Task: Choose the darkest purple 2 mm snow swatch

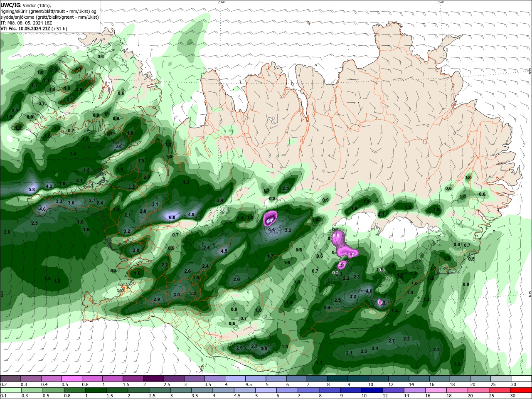Action: pos(153,379)
